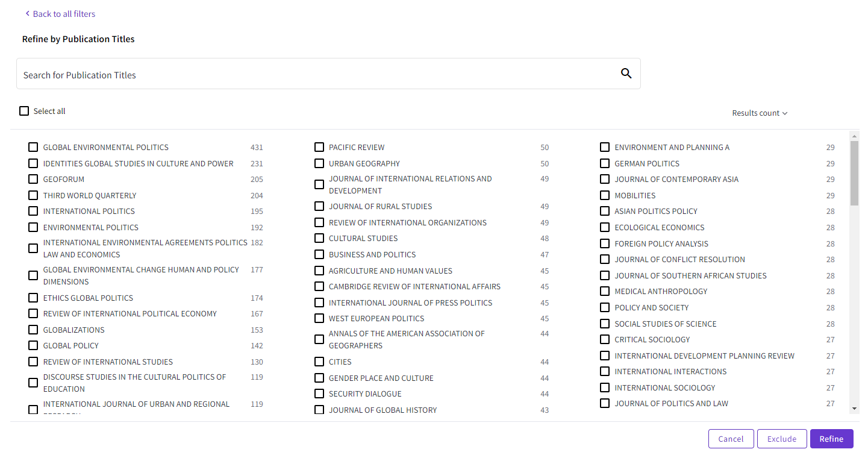Check the GEOFORUM publication filter
868x455 pixels.
33,179
